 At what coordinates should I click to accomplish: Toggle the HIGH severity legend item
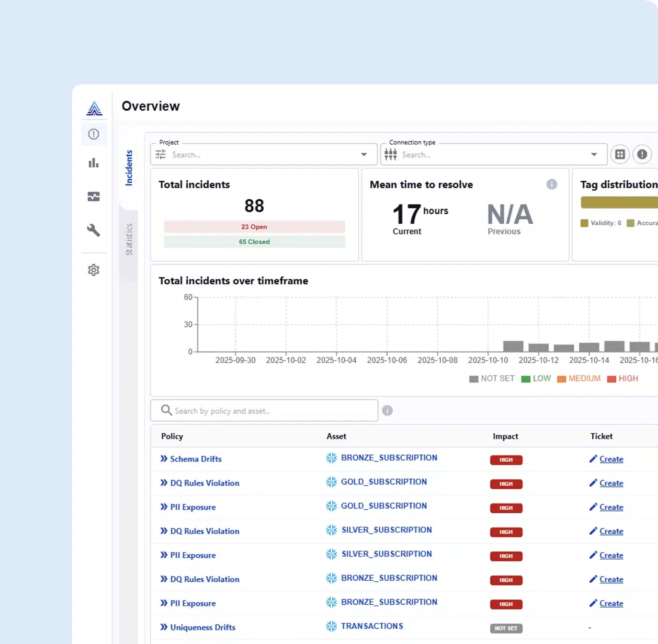623,379
